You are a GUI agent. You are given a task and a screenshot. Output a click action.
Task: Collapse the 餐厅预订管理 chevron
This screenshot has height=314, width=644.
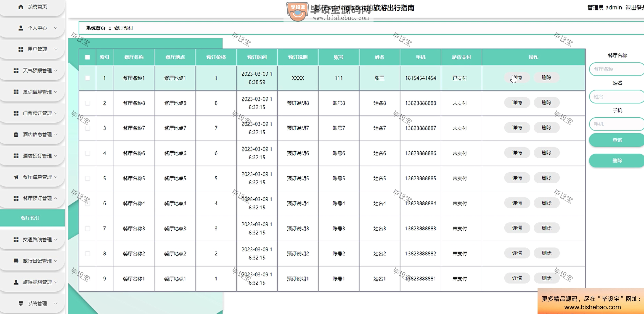pos(56,198)
